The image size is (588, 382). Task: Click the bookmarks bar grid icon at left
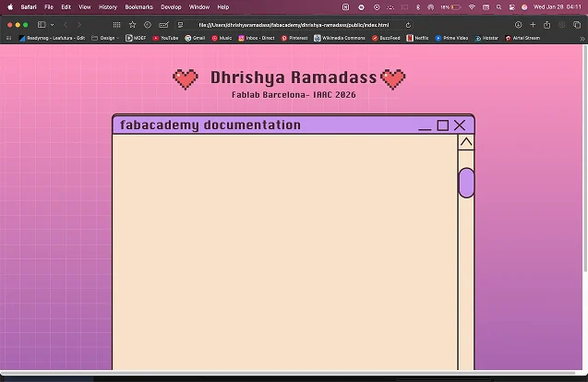[8, 38]
